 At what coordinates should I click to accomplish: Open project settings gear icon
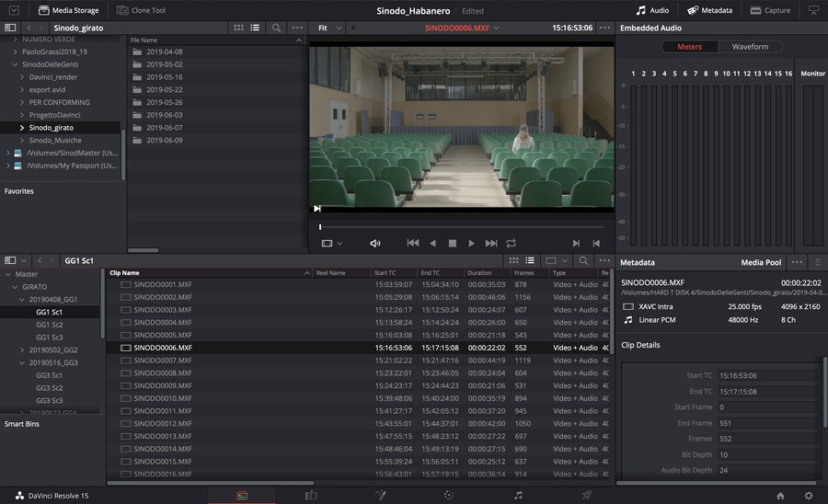pyautogui.click(x=808, y=495)
